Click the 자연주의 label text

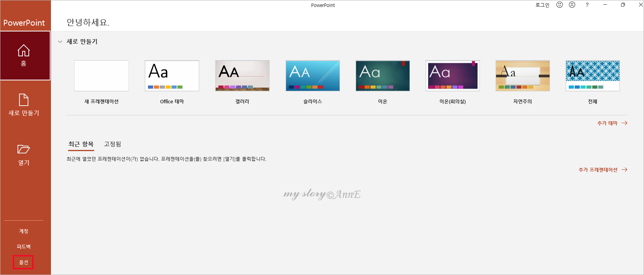[x=523, y=101]
